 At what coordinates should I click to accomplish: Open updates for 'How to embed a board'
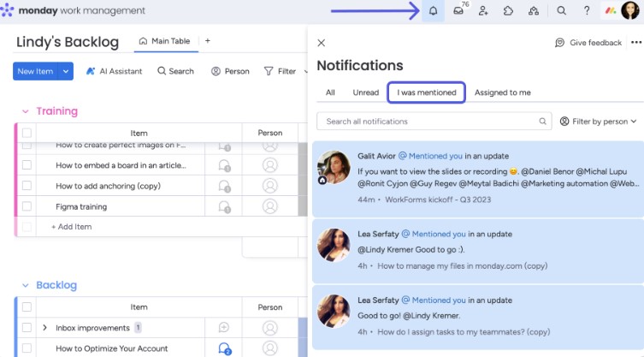(x=224, y=166)
